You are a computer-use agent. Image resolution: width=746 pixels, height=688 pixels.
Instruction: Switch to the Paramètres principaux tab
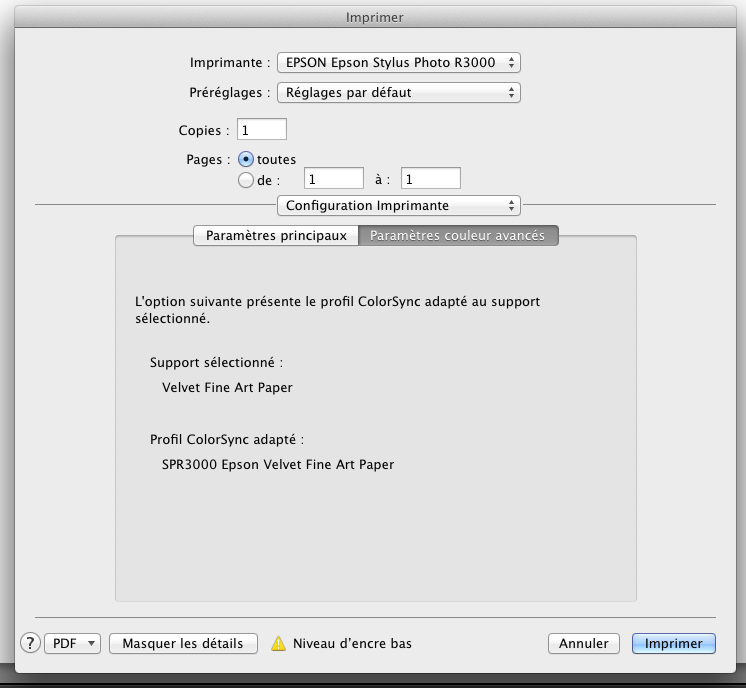point(276,236)
